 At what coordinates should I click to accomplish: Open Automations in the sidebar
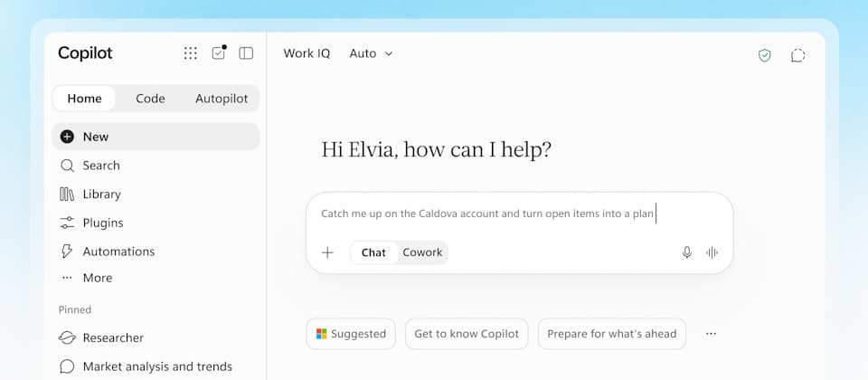tap(156, 252)
